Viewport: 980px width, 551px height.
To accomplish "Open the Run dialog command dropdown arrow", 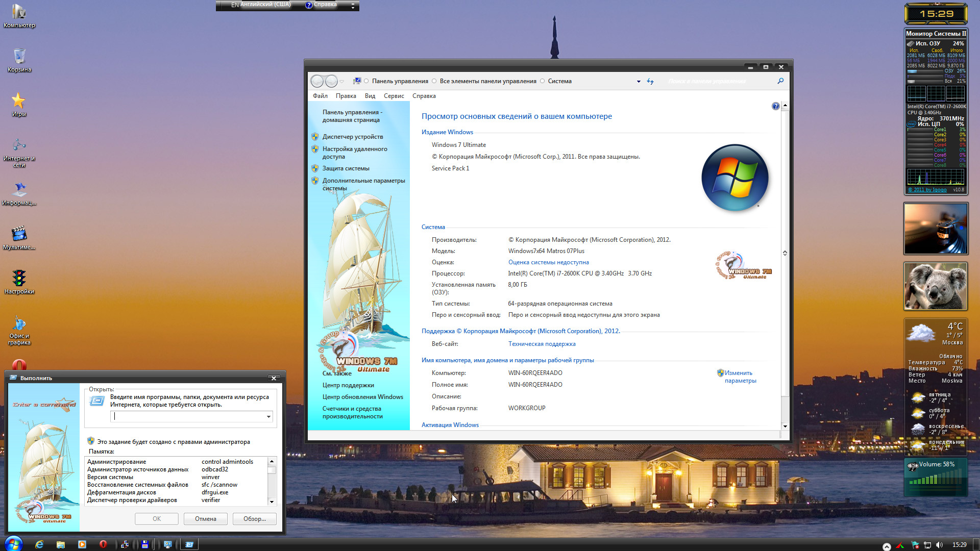I will tap(268, 417).
